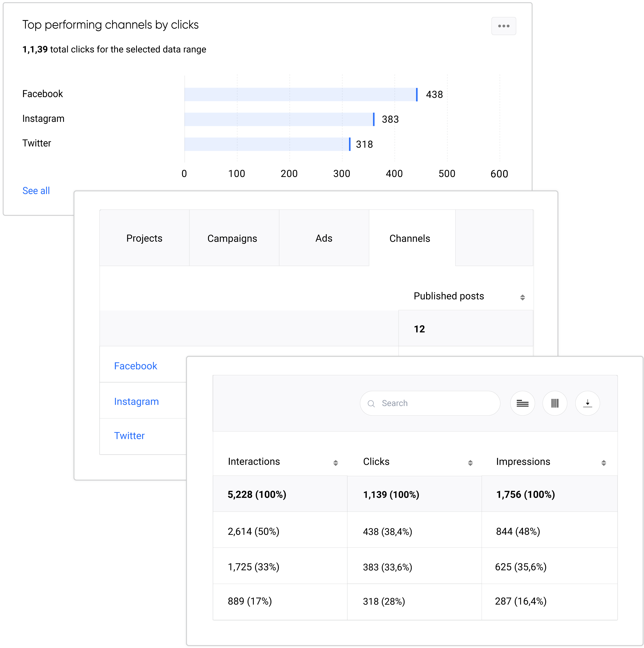Screen dimensions: 644x648
Task: Select the 12 published posts total
Action: (419, 329)
